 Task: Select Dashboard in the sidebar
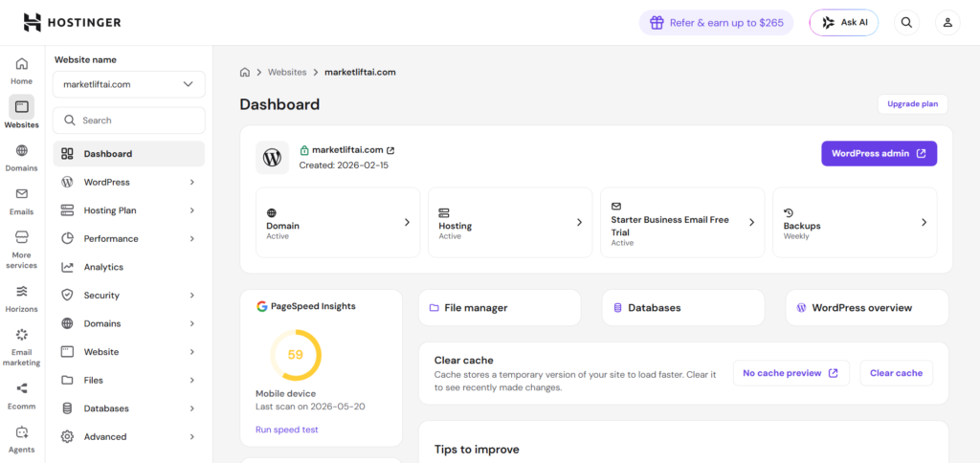pyautogui.click(x=129, y=154)
